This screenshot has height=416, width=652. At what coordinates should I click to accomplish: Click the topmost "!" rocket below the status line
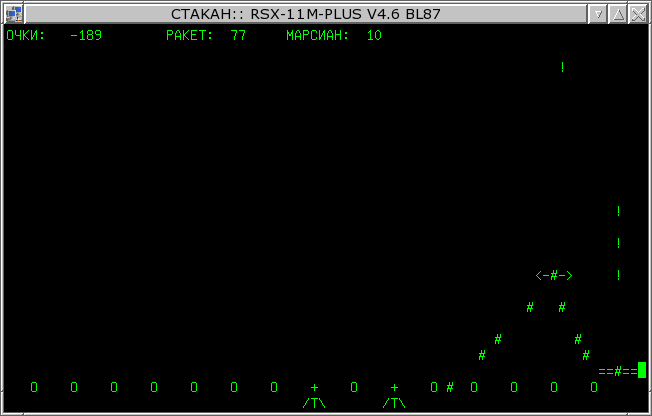562,67
